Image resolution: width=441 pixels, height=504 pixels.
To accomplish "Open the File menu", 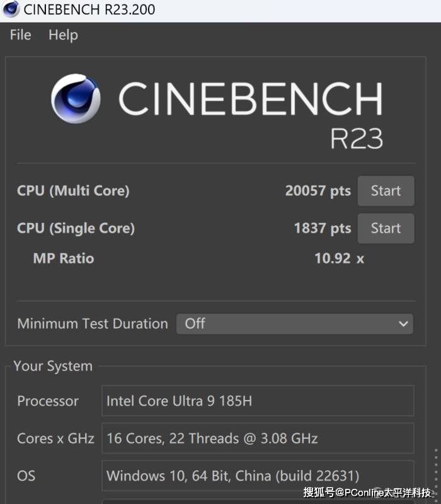I will 20,35.
